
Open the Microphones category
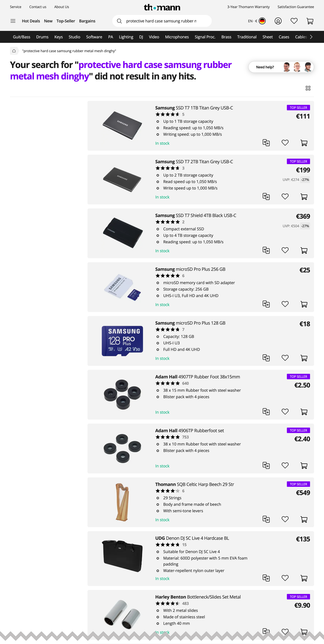click(x=177, y=37)
